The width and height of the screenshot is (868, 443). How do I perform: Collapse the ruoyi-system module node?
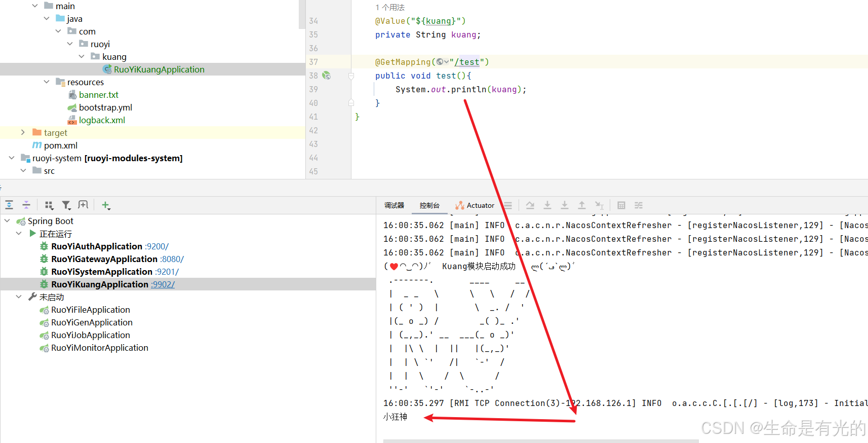(12, 158)
